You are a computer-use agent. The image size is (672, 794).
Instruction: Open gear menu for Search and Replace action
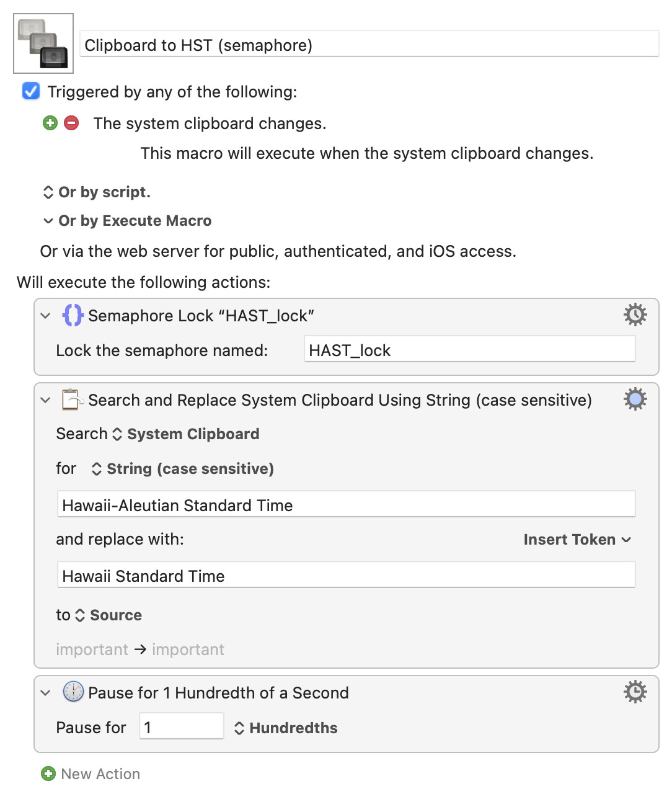click(635, 399)
